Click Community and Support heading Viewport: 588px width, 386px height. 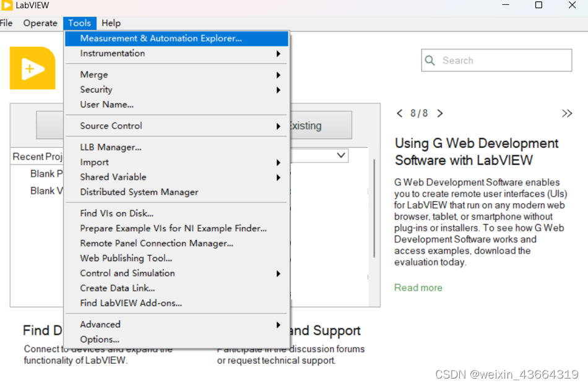pos(325,330)
